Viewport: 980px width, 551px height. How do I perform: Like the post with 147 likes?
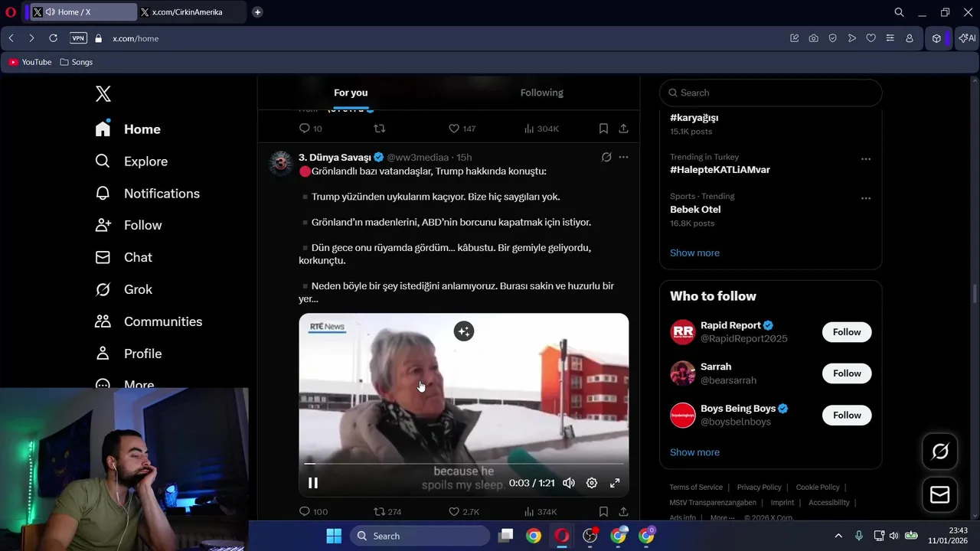[462, 129]
